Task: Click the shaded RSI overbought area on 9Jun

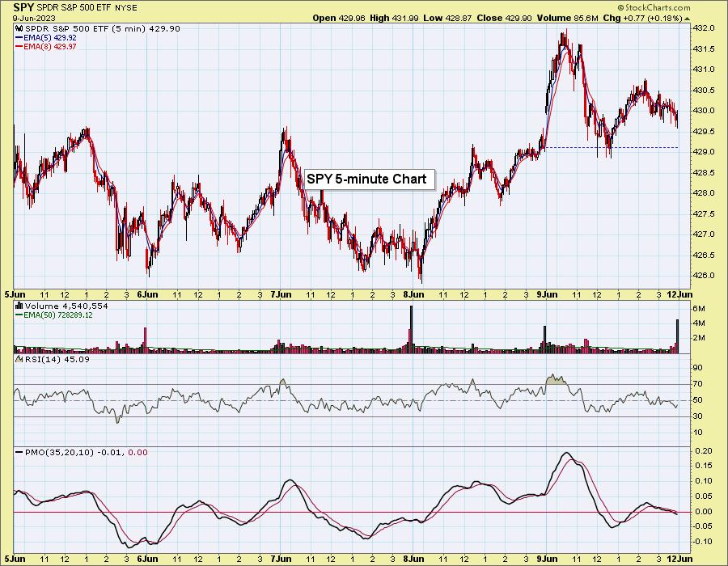Action: [557, 379]
